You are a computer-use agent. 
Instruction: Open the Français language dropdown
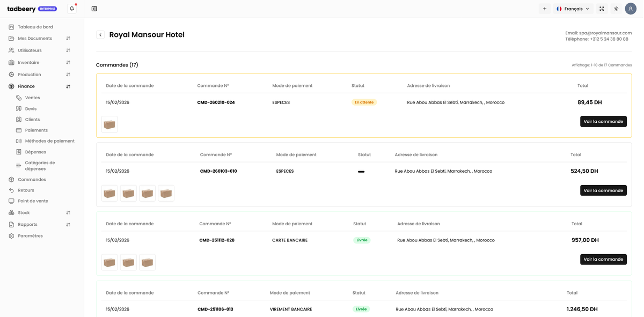tap(573, 9)
